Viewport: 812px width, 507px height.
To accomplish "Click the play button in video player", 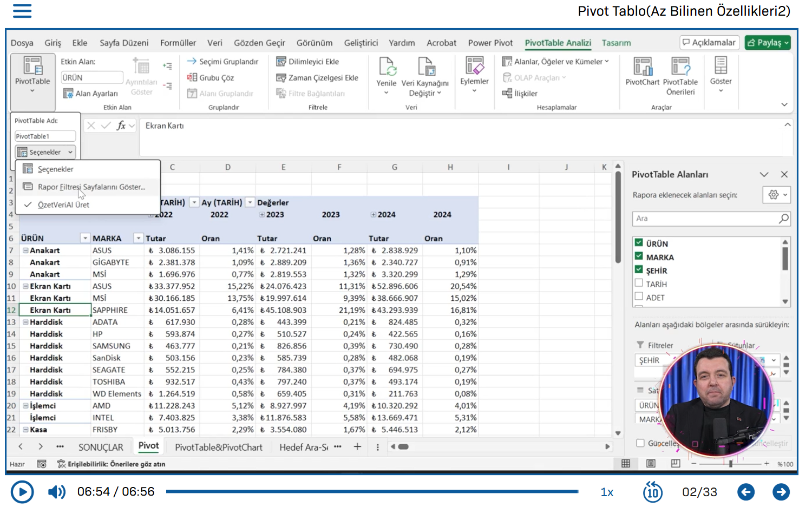I will 22,492.
